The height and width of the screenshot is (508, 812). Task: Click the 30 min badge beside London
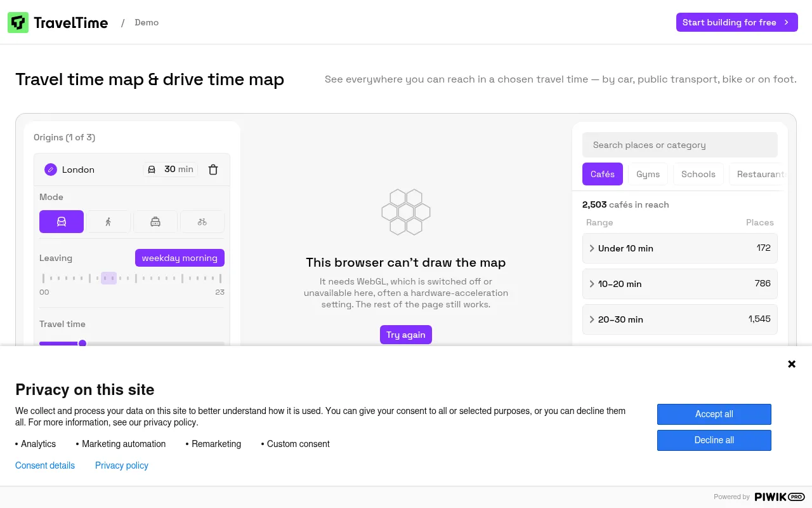(170, 170)
